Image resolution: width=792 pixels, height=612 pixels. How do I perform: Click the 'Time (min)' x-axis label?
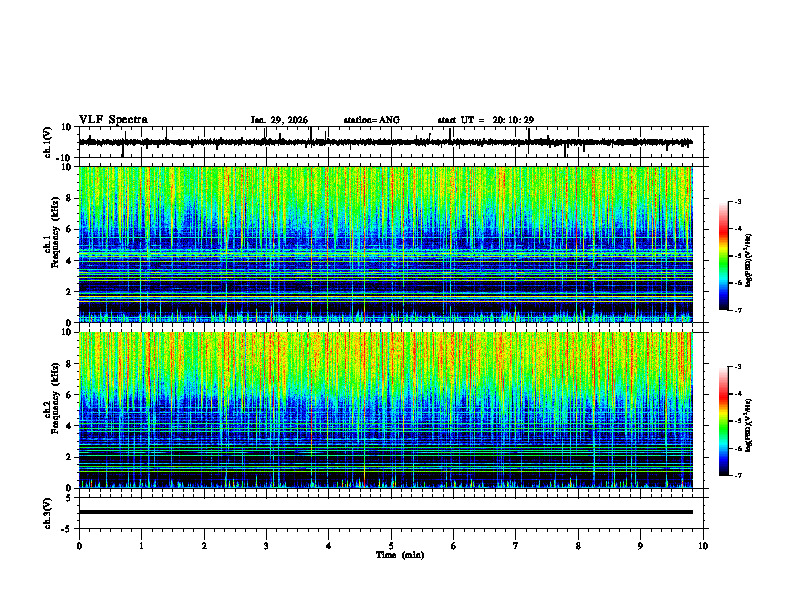(400, 555)
